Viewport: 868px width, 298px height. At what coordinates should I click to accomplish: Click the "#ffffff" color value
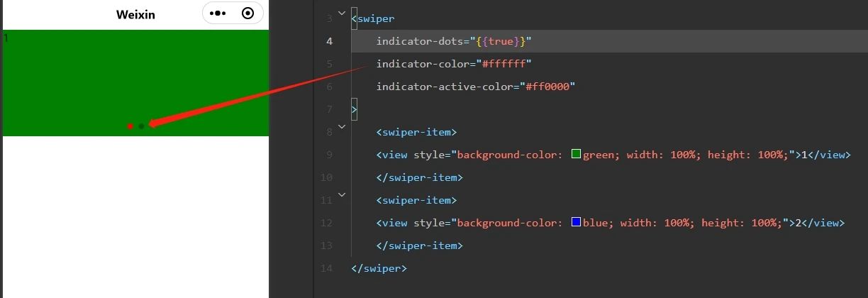(x=505, y=64)
